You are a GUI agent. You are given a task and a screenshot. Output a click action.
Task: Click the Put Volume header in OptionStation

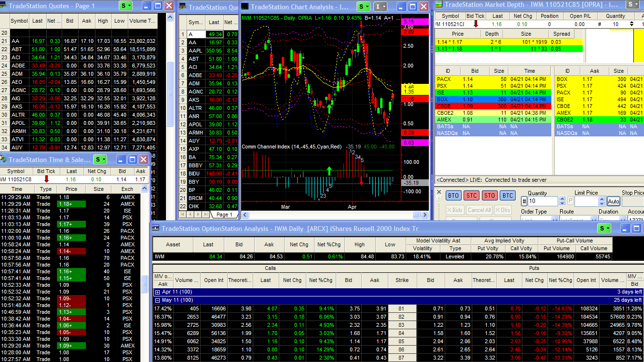tap(557, 248)
